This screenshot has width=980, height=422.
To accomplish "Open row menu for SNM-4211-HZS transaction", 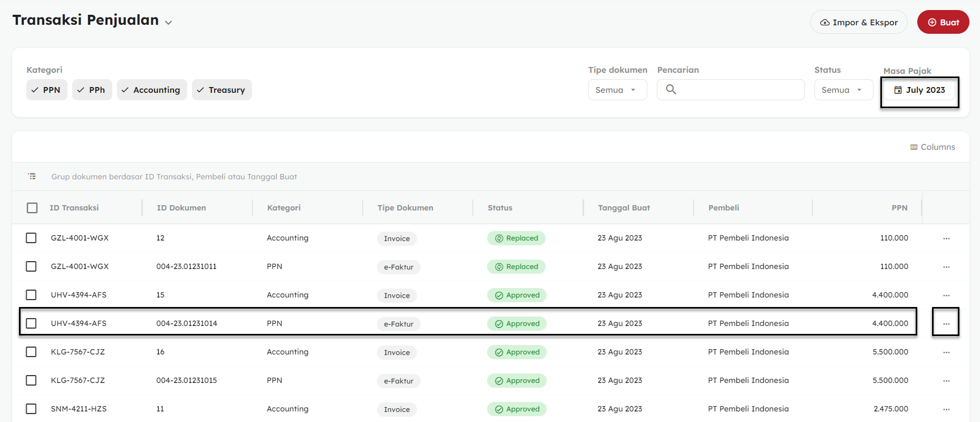I will [x=946, y=409].
